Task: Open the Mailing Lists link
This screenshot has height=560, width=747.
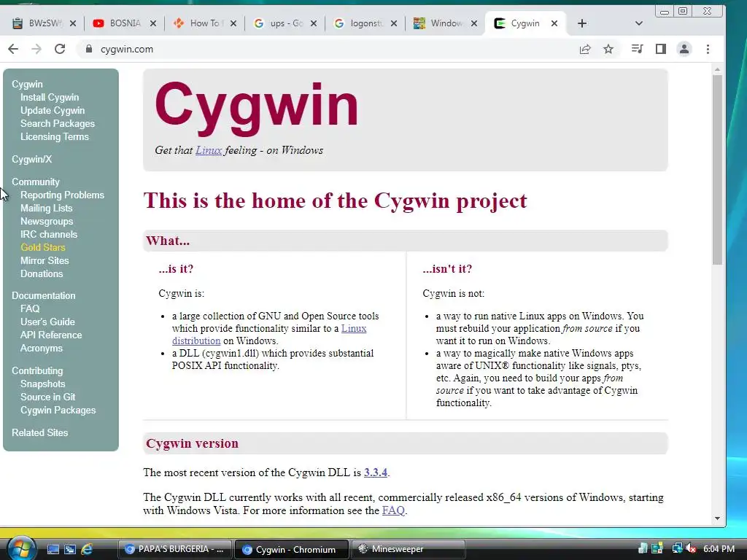Action: pos(46,208)
